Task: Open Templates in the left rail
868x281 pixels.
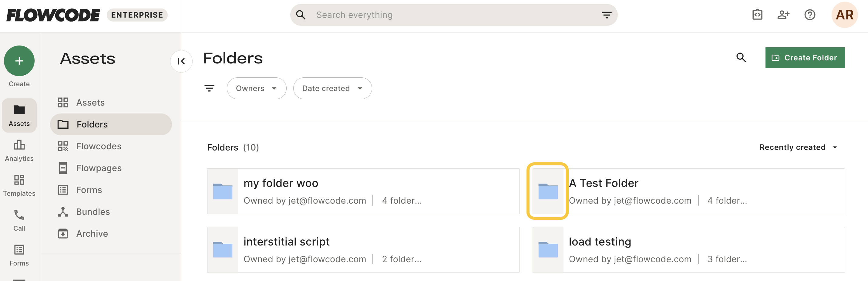Action: [x=19, y=185]
